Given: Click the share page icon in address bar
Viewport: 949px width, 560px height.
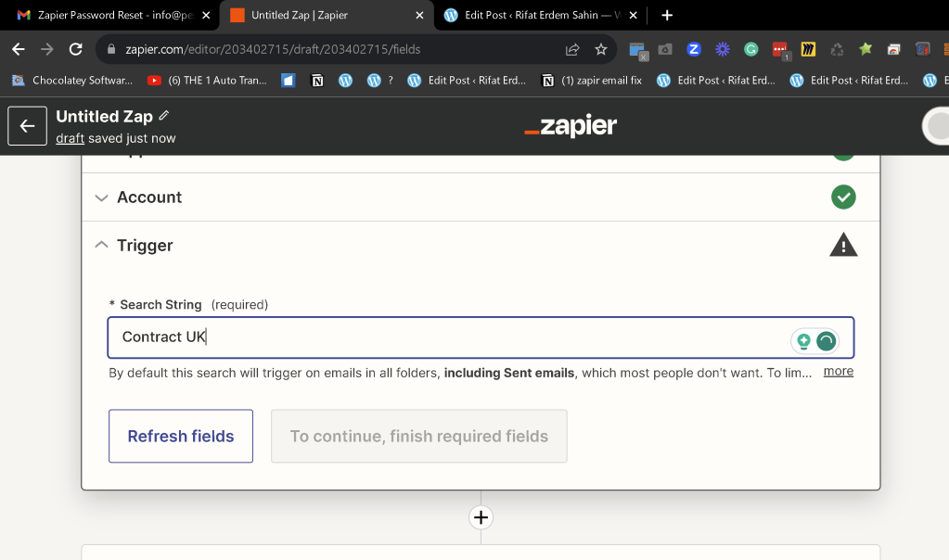Looking at the screenshot, I should pyautogui.click(x=572, y=49).
